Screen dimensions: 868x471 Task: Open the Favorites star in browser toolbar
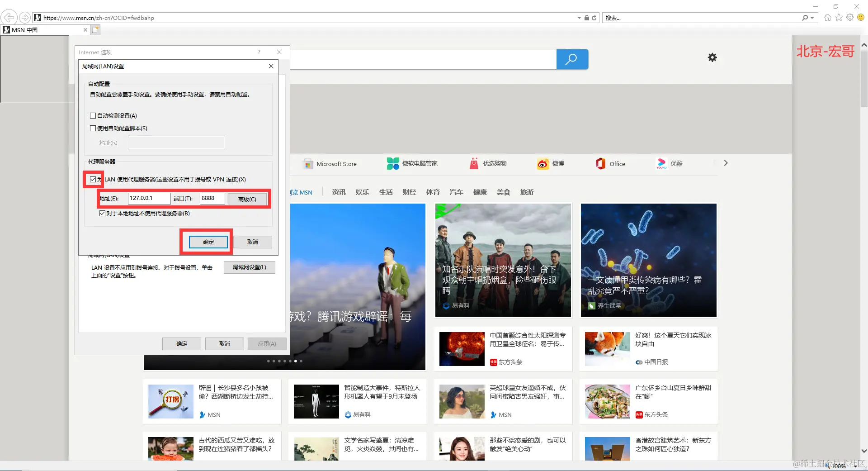point(839,18)
